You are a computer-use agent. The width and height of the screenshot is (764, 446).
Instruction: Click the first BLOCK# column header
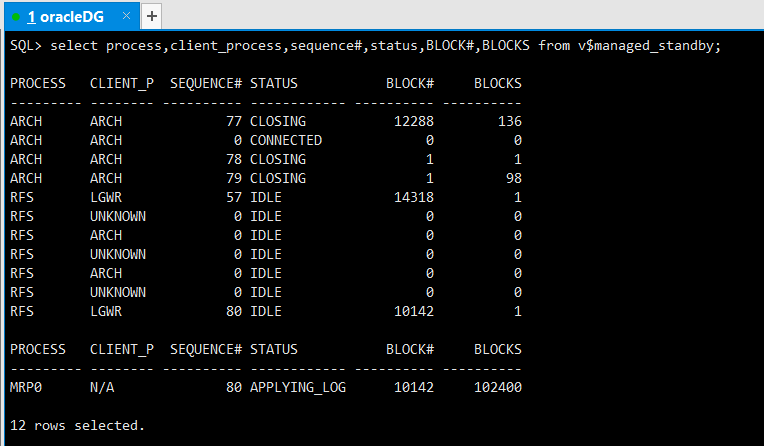coord(410,83)
